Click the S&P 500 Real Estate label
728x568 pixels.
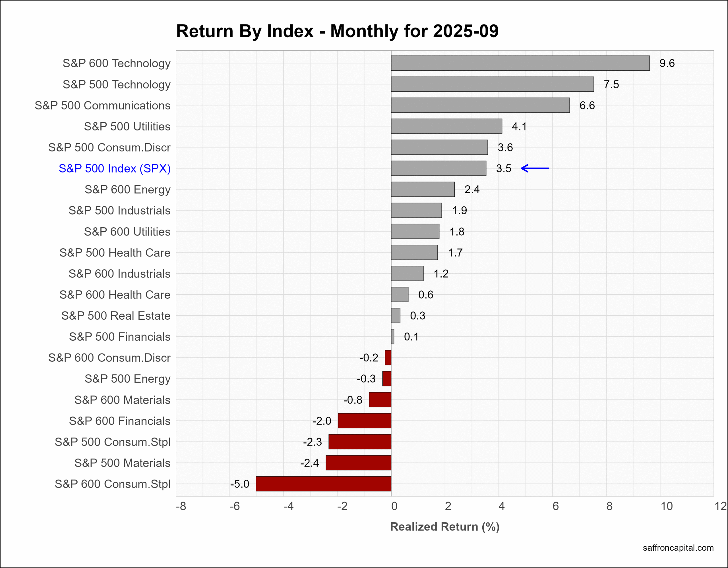tap(116, 315)
